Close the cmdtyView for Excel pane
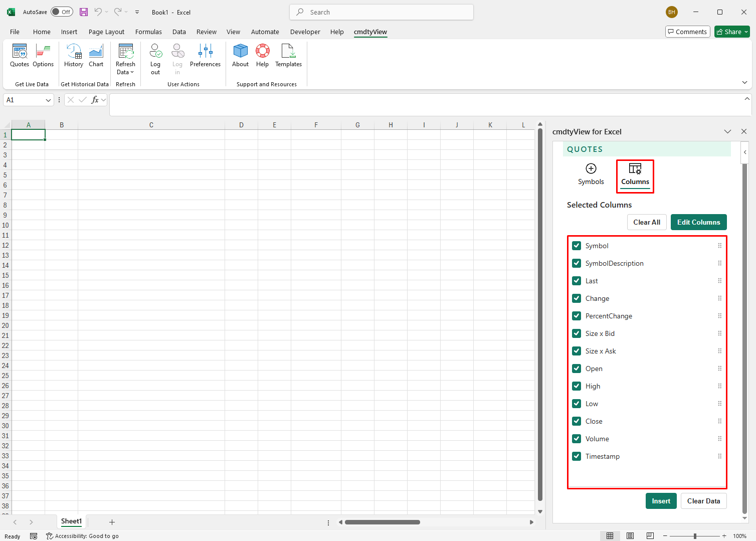Image resolution: width=756 pixels, height=541 pixels. pyautogui.click(x=743, y=131)
